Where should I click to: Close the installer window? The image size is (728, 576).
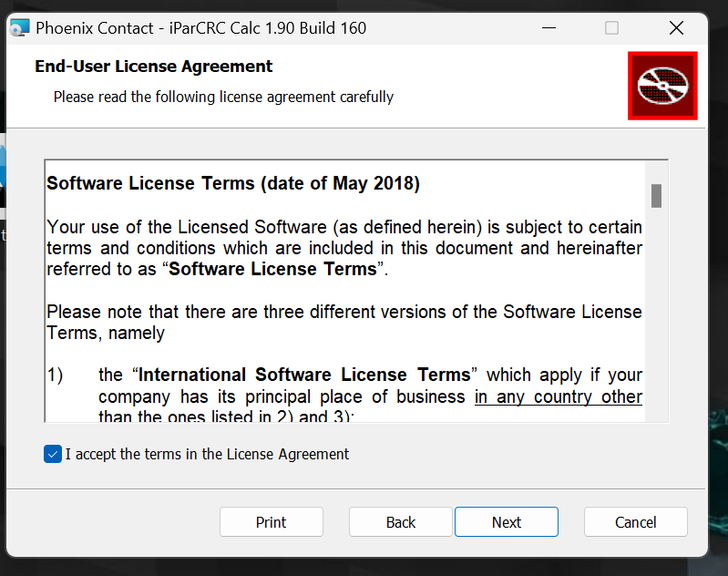[676, 28]
